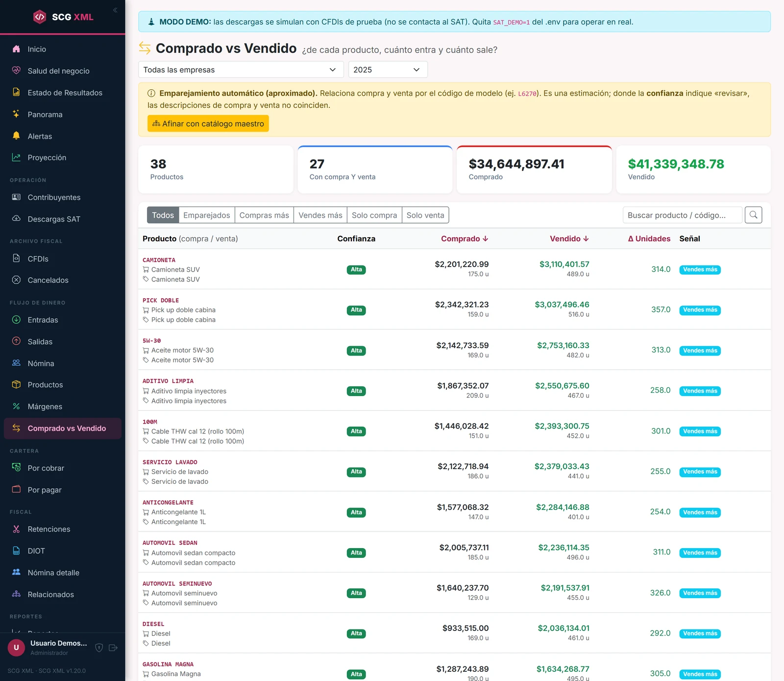Click the Vendes más badge in 5W-30 row
The width and height of the screenshot is (784, 681).
tap(700, 351)
